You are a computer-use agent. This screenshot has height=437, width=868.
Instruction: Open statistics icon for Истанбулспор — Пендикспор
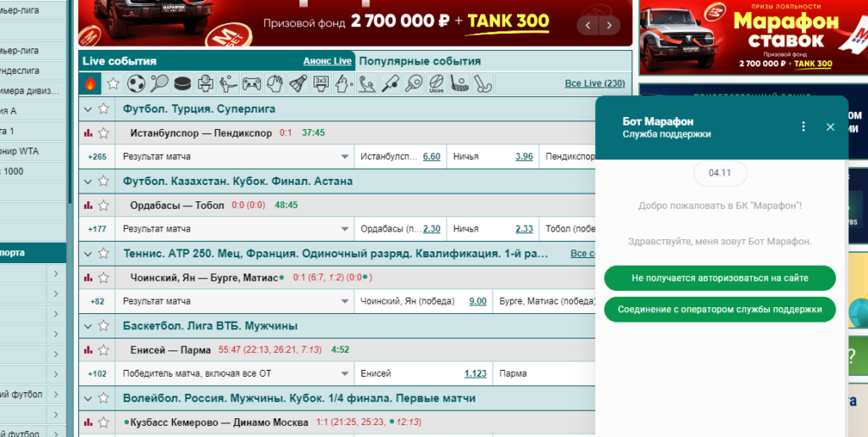(88, 133)
